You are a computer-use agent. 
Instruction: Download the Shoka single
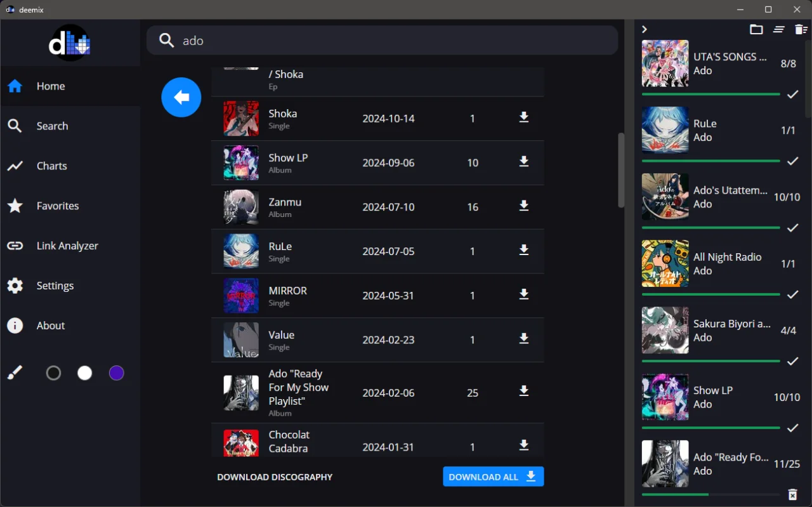(x=524, y=117)
